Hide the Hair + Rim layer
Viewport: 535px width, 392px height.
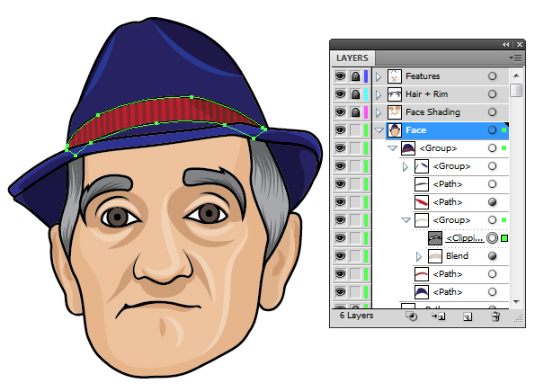[340, 94]
